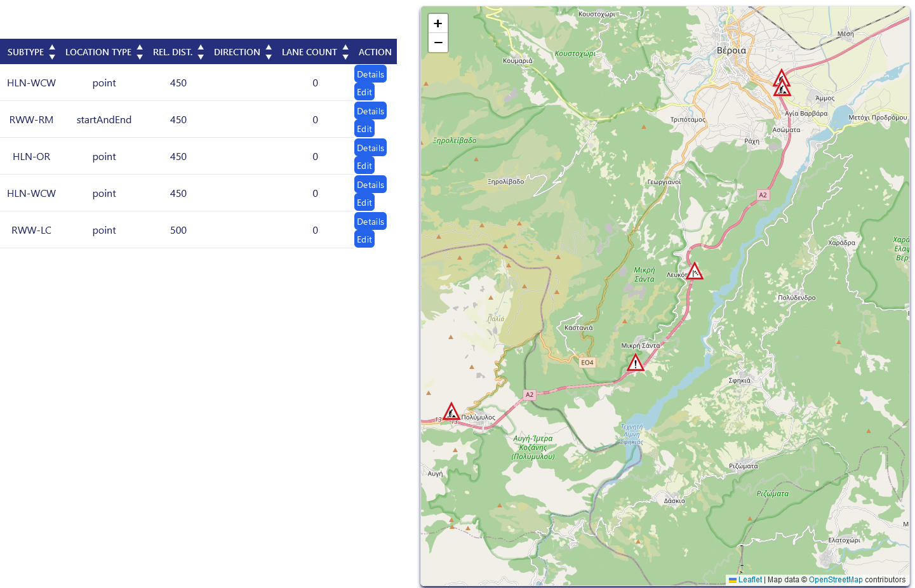The image size is (915, 588).
Task: Open Details for the RWW-RM row
Action: coord(370,111)
